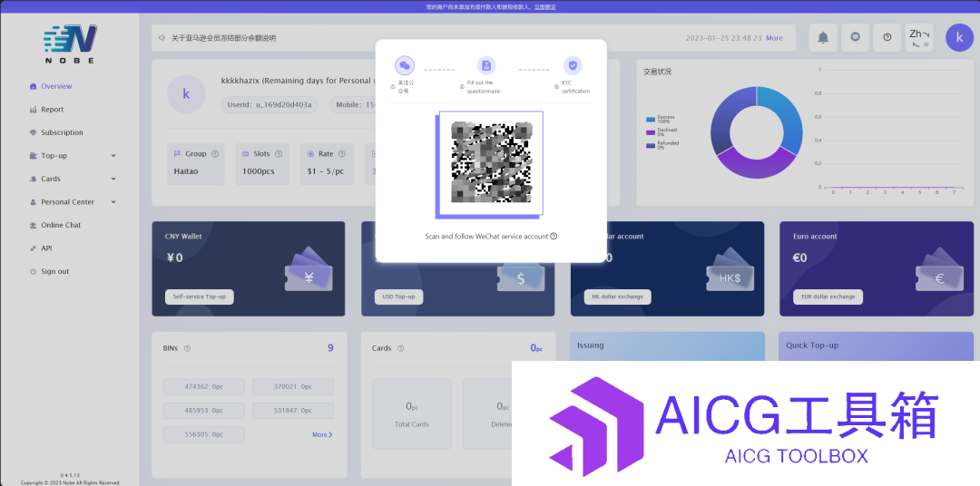Click the 交易状况 chart title
The width and height of the screenshot is (980, 486).
pos(658,72)
